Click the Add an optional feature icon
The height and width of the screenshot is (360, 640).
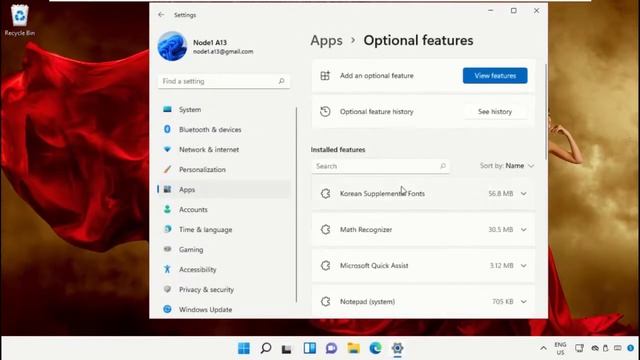pyautogui.click(x=325, y=76)
